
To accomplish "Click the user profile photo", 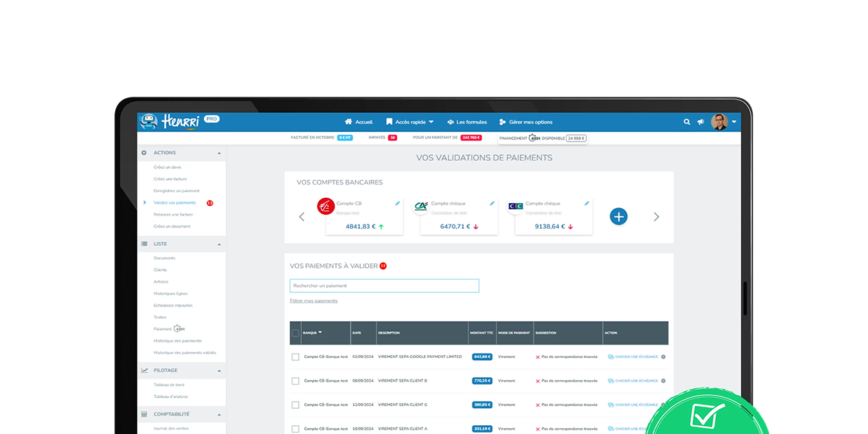I will pyautogui.click(x=719, y=122).
